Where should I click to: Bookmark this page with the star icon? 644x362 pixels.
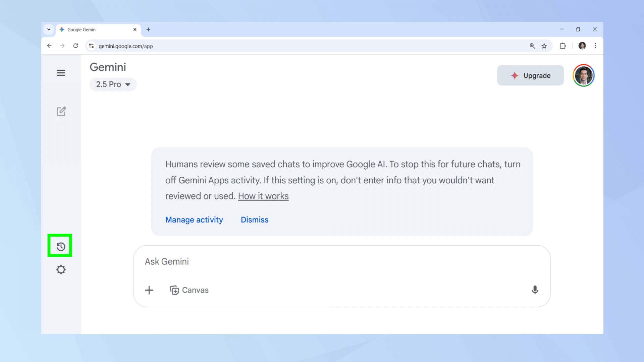(x=544, y=46)
